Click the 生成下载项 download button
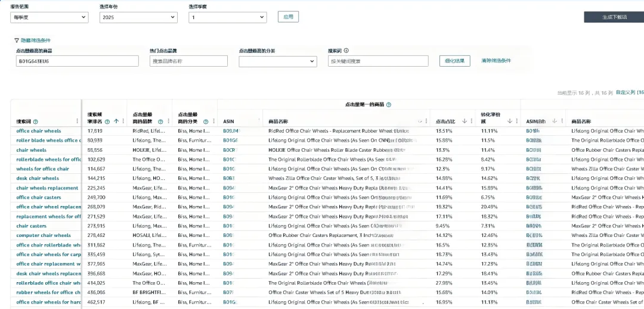The height and width of the screenshot is (309, 644). pyautogui.click(x=614, y=17)
